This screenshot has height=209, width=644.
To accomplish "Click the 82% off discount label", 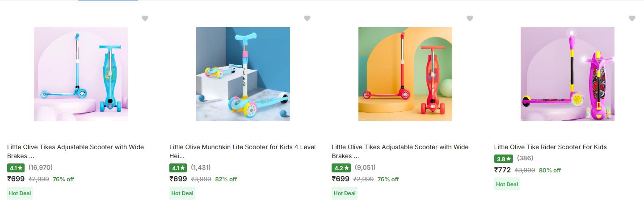I will click(x=226, y=179).
